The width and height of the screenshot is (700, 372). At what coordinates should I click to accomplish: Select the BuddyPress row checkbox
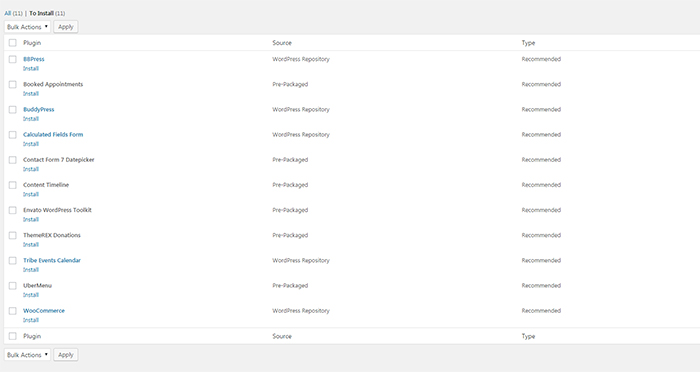point(12,109)
